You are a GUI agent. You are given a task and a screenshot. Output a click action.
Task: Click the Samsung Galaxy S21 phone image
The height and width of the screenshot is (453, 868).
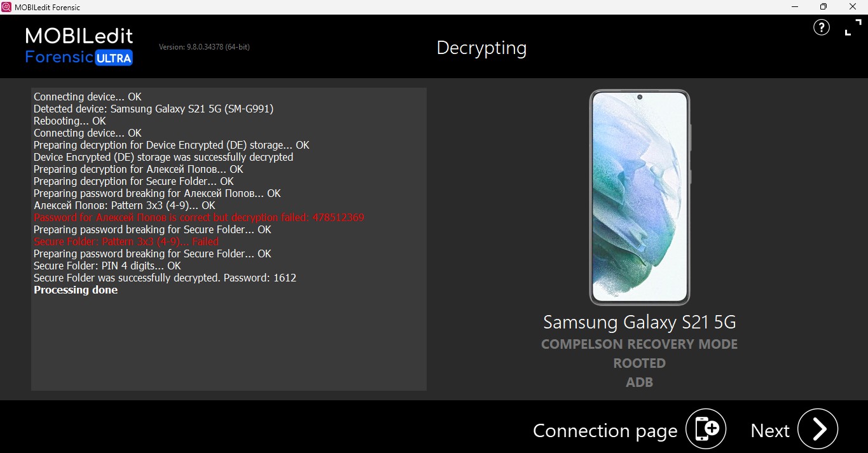(x=640, y=197)
